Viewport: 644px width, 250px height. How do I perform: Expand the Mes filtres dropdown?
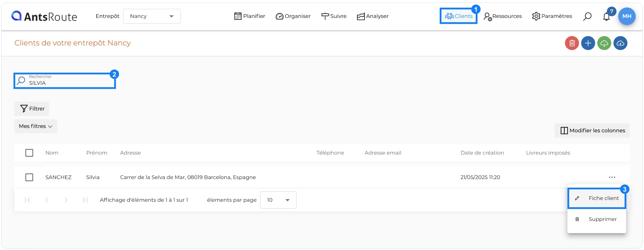pyautogui.click(x=36, y=126)
